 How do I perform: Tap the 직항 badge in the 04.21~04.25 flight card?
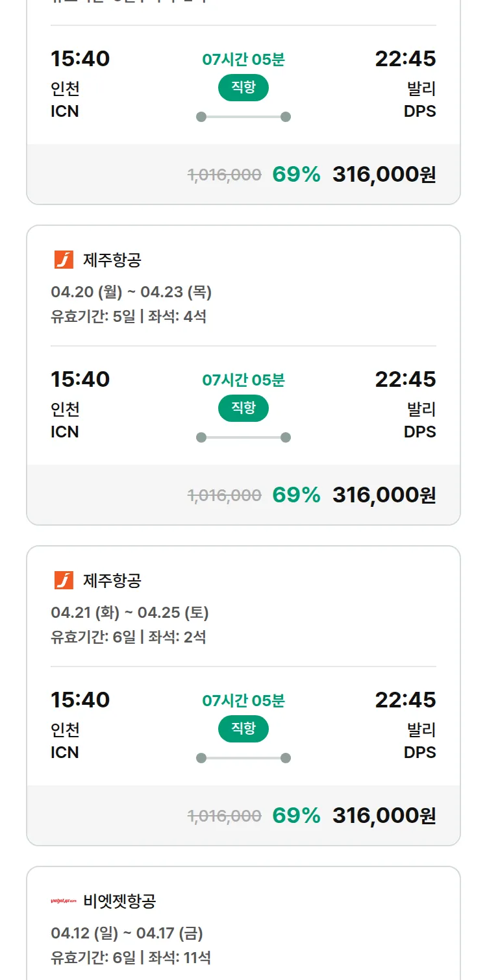[243, 729]
